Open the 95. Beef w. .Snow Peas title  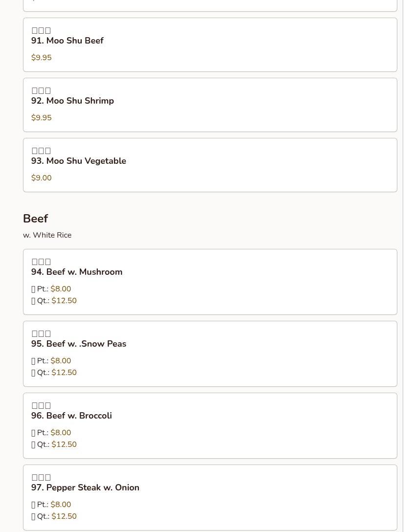coord(79,344)
